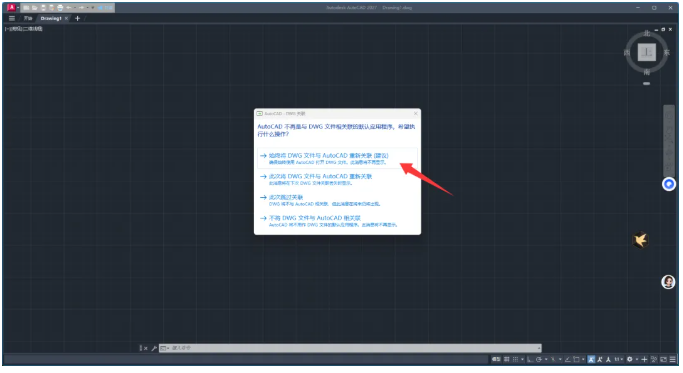
Task: Add a new drawing tab with plus icon
Action: (78, 18)
